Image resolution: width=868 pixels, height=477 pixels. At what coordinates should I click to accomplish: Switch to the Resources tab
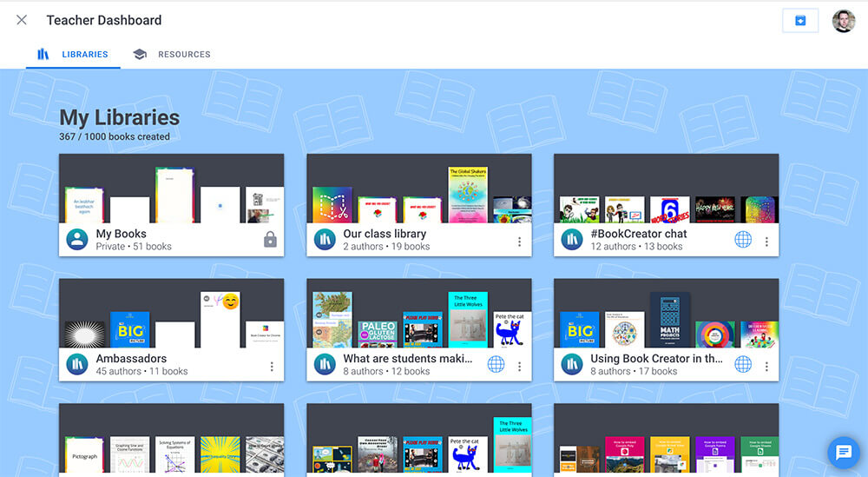click(x=172, y=54)
